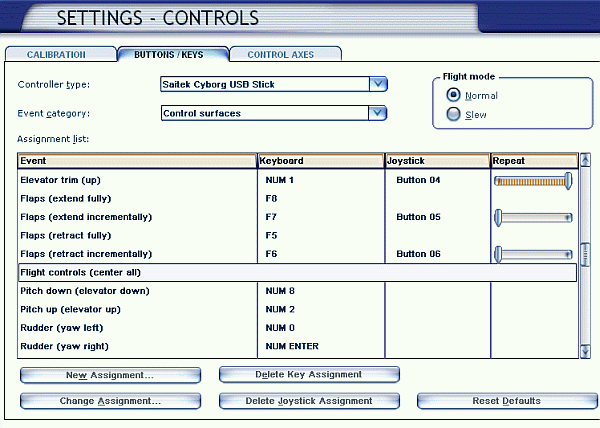Select Flight controls (center all) row
Screen dimensions: 600x428
[x=297, y=272]
